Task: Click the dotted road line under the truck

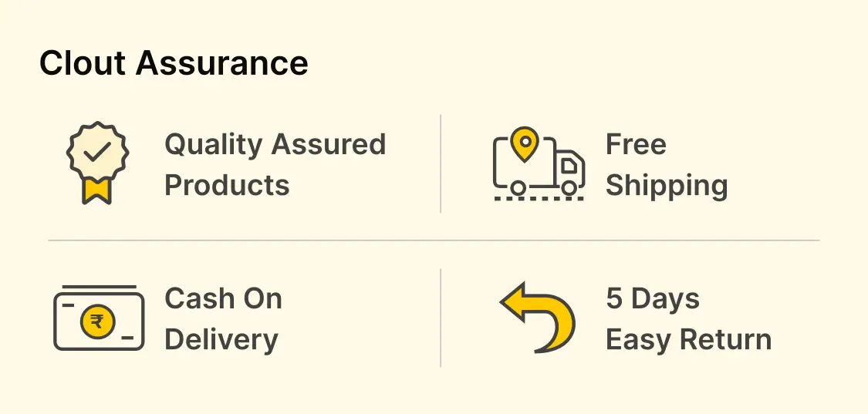Action: click(539, 198)
